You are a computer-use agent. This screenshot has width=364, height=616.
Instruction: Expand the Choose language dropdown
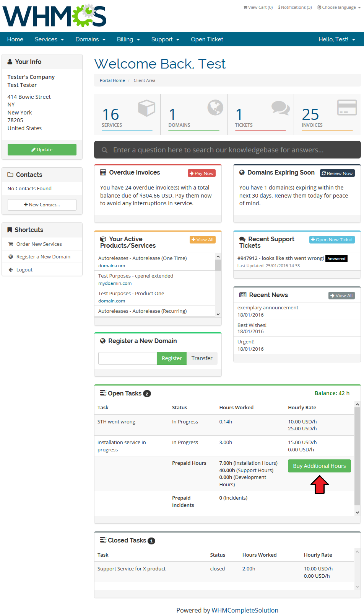point(339,7)
